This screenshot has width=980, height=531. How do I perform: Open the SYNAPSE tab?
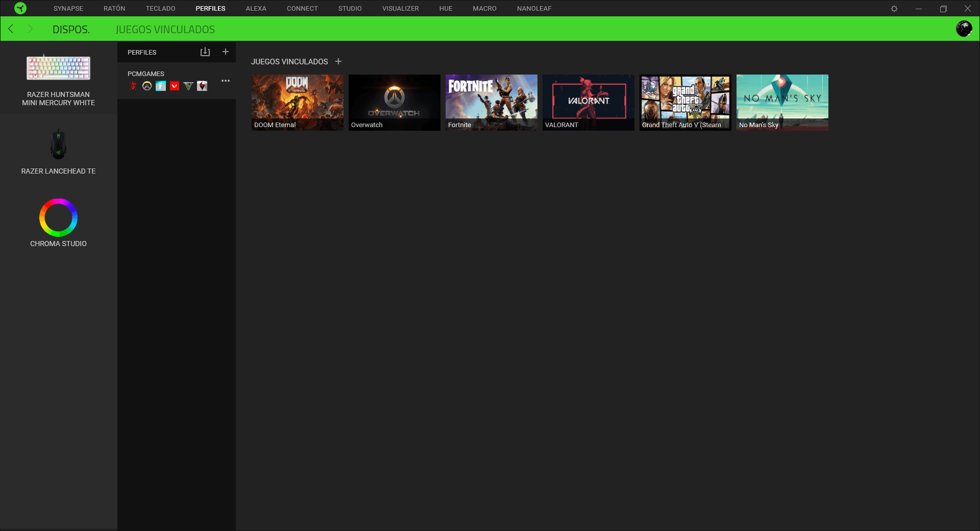[x=68, y=9]
